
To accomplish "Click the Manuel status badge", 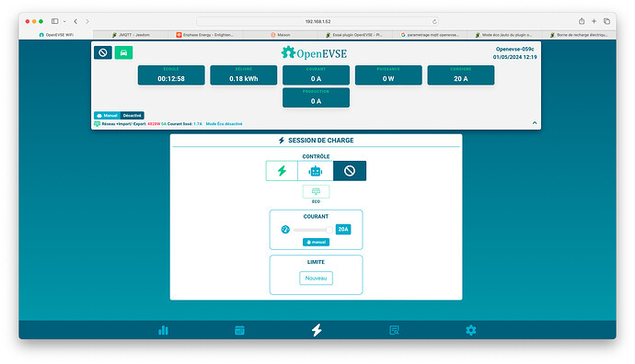I will (107, 115).
